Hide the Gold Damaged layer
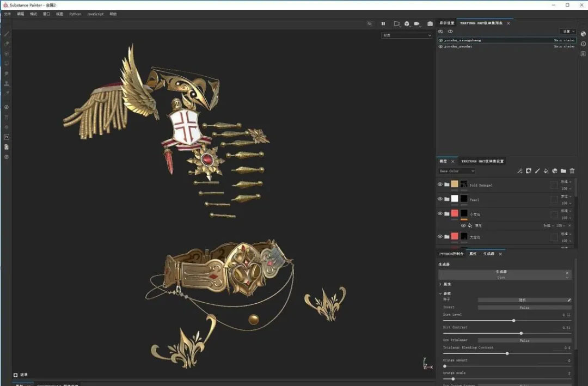The image size is (588, 386). tap(440, 185)
